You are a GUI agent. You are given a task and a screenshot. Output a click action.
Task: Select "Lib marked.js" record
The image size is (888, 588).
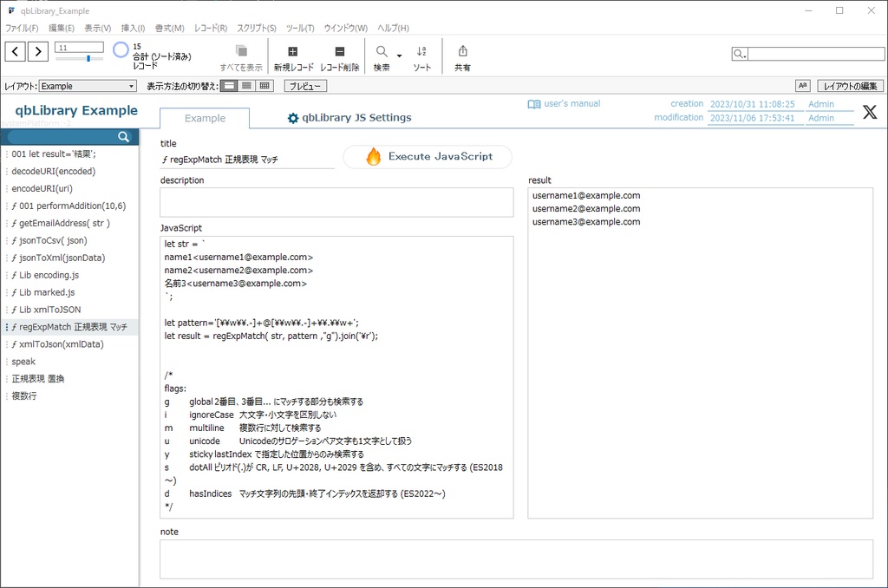[x=69, y=292]
